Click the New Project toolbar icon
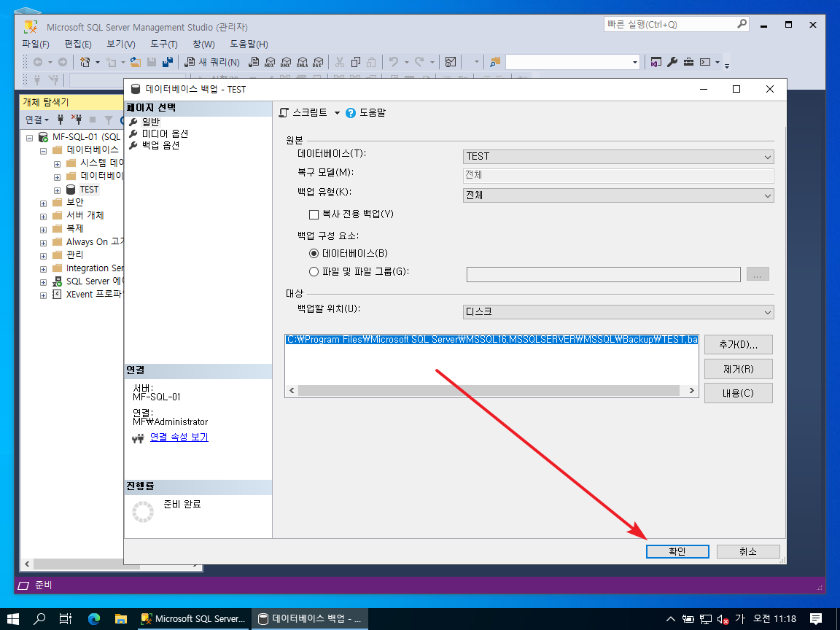840x630 pixels. 85,62
